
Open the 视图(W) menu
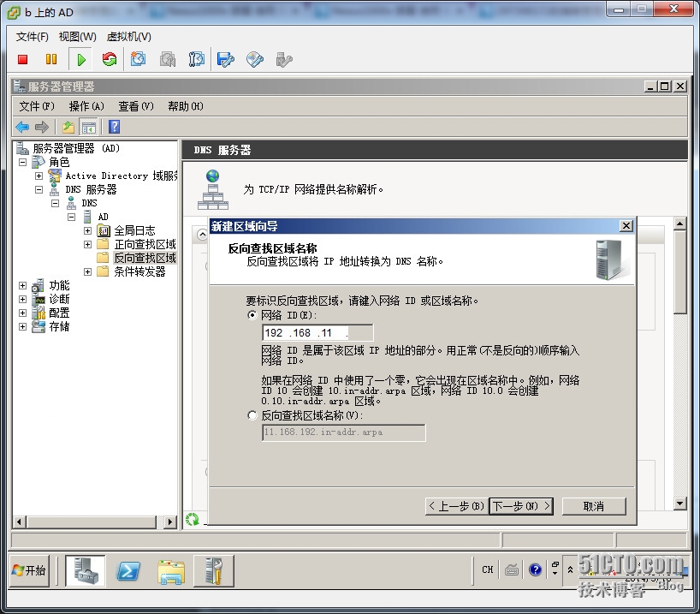click(x=78, y=37)
